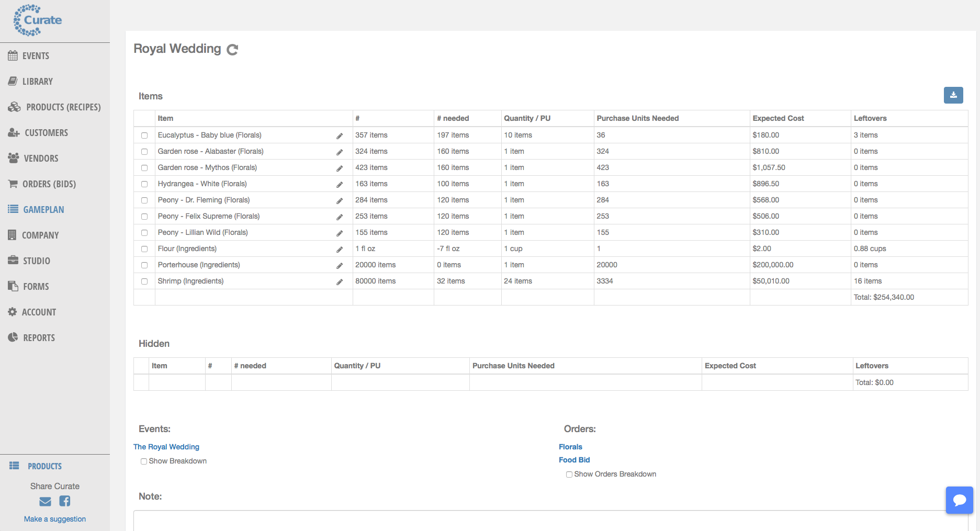Open the chat bubble widget

coord(959,500)
